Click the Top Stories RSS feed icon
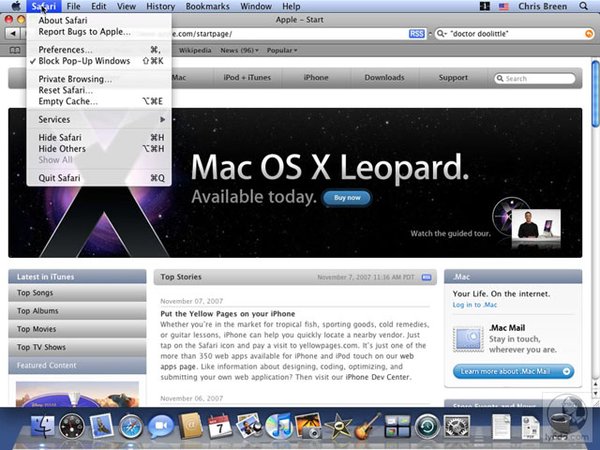Viewport: 600px width, 450px height. pyautogui.click(x=426, y=277)
